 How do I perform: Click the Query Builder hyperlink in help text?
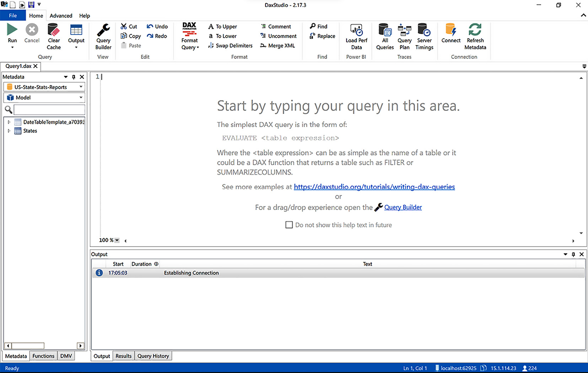click(403, 207)
